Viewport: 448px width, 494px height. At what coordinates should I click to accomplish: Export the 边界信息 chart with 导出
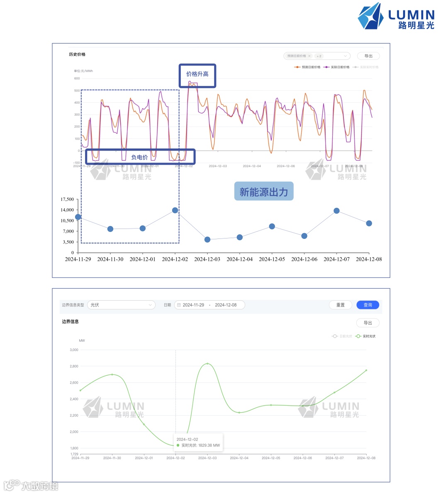(x=368, y=323)
